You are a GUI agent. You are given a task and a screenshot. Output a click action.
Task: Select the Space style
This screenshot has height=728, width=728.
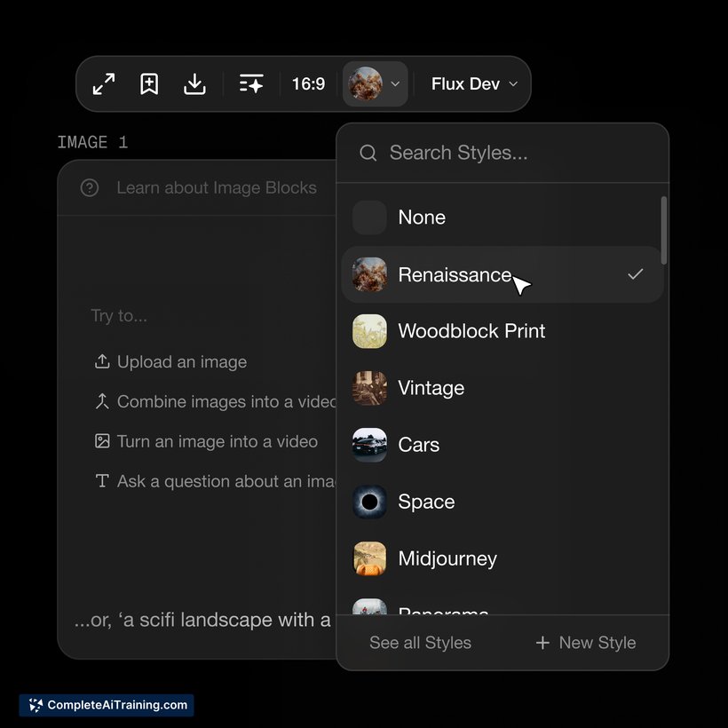click(502, 502)
